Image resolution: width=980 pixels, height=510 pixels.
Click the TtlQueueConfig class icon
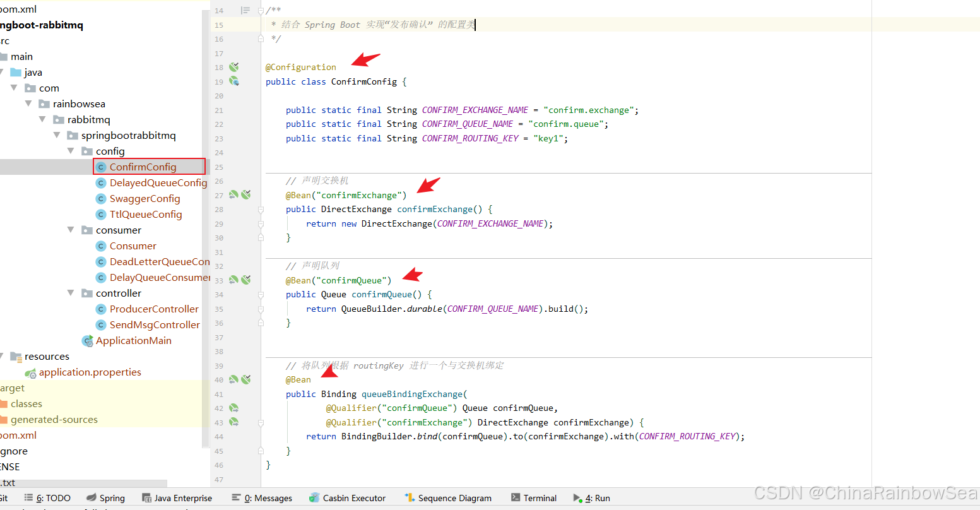pos(100,214)
